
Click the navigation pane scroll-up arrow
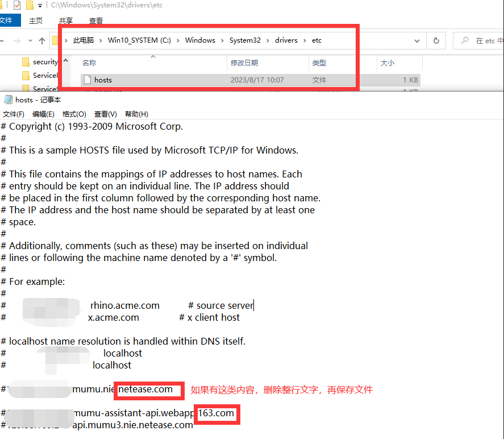point(65,60)
